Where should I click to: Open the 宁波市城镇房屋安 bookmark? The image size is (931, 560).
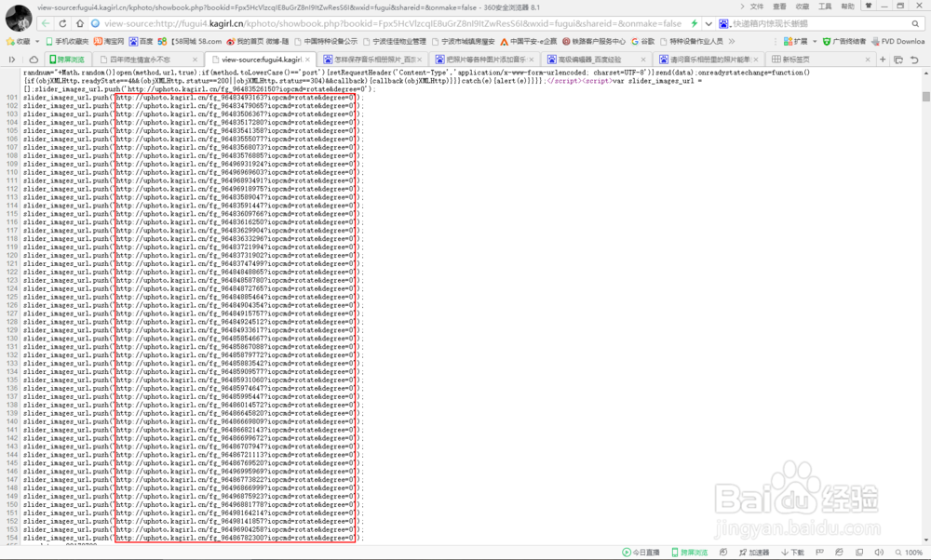463,42
